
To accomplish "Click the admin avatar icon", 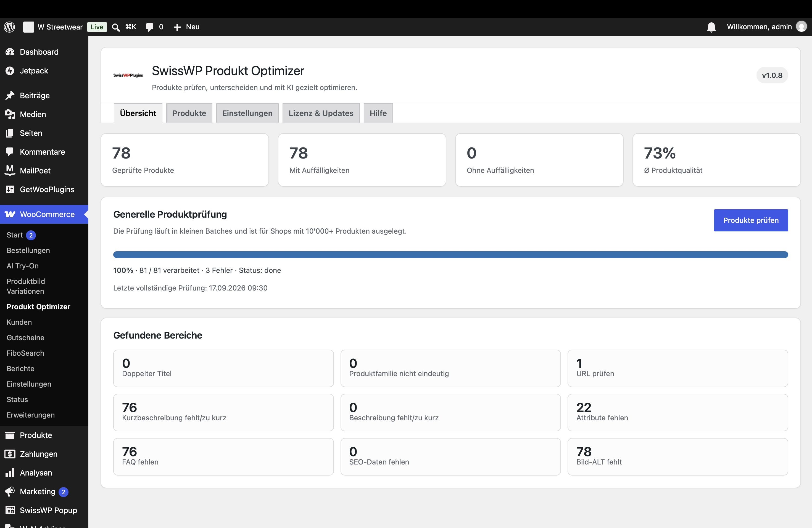I will [801, 27].
